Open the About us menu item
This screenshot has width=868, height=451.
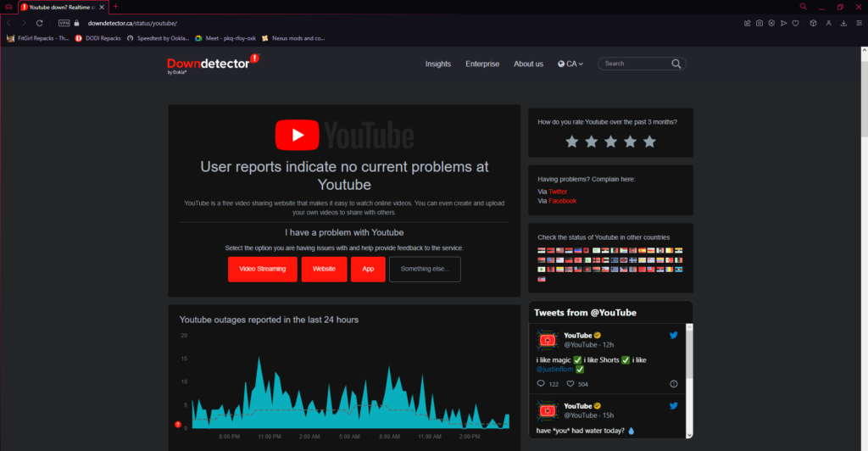[528, 64]
